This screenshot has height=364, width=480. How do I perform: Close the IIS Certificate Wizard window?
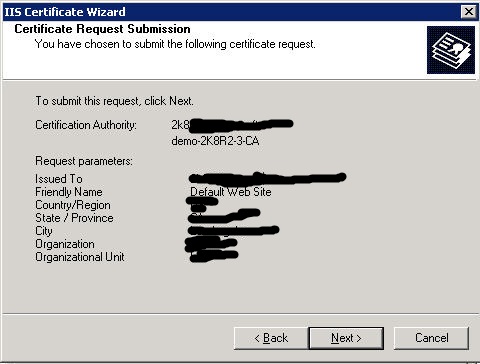click(469, 12)
